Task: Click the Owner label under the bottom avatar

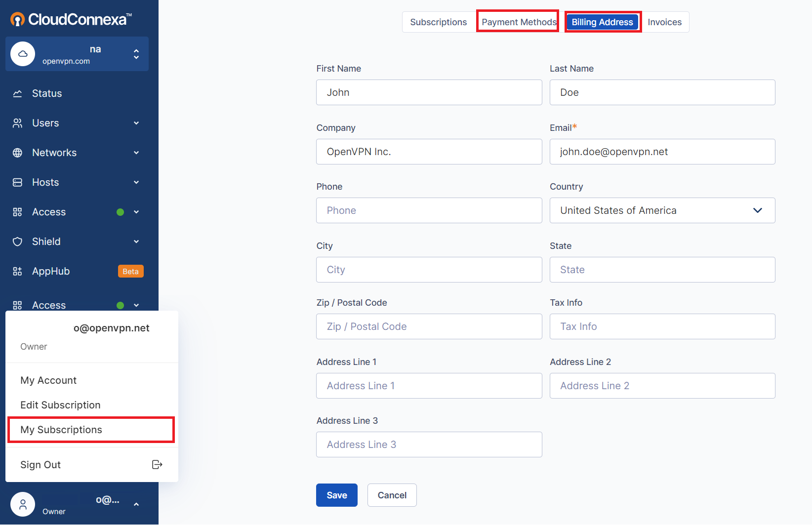Action: [x=54, y=512]
